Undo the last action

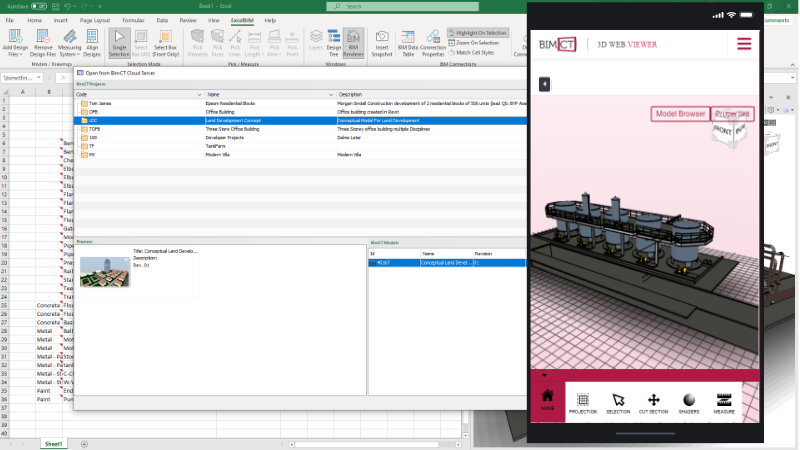[x=67, y=7]
